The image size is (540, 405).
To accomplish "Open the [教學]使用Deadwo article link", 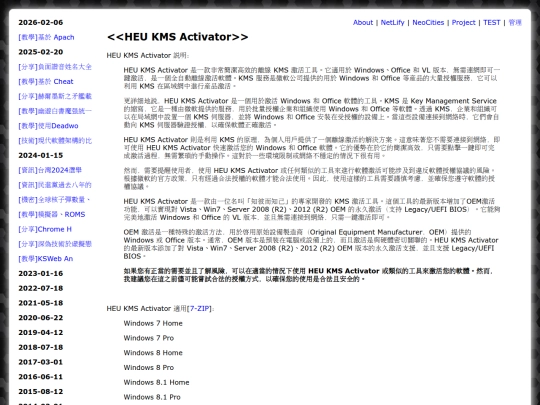I will [48, 126].
